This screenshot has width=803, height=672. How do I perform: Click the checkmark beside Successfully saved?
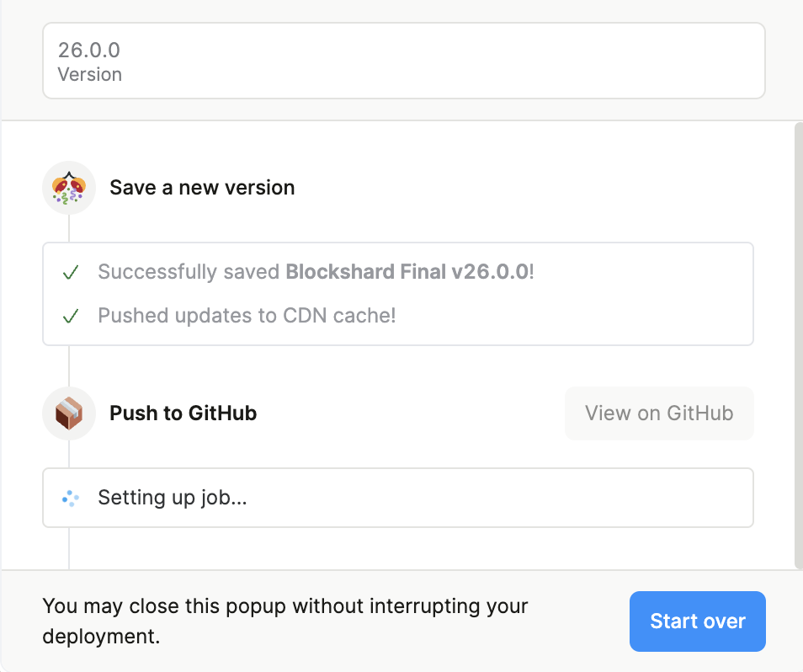coord(71,273)
